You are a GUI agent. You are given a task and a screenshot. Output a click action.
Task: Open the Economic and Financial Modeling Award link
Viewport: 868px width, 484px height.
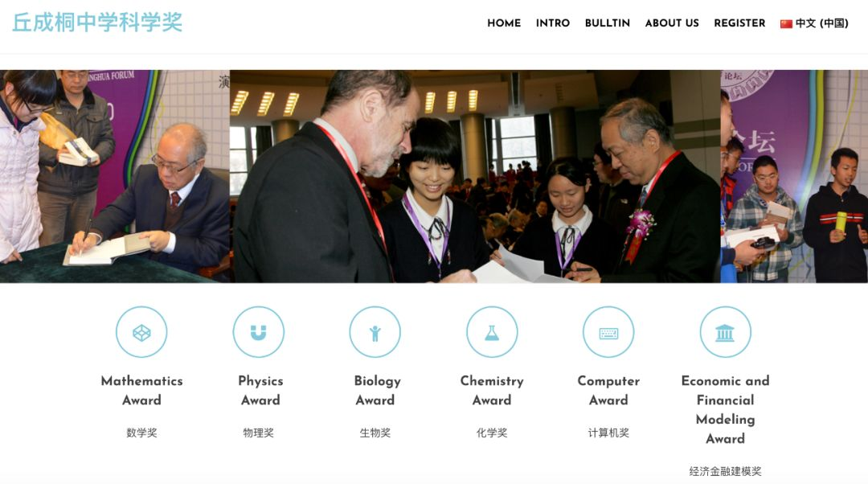coord(725,410)
